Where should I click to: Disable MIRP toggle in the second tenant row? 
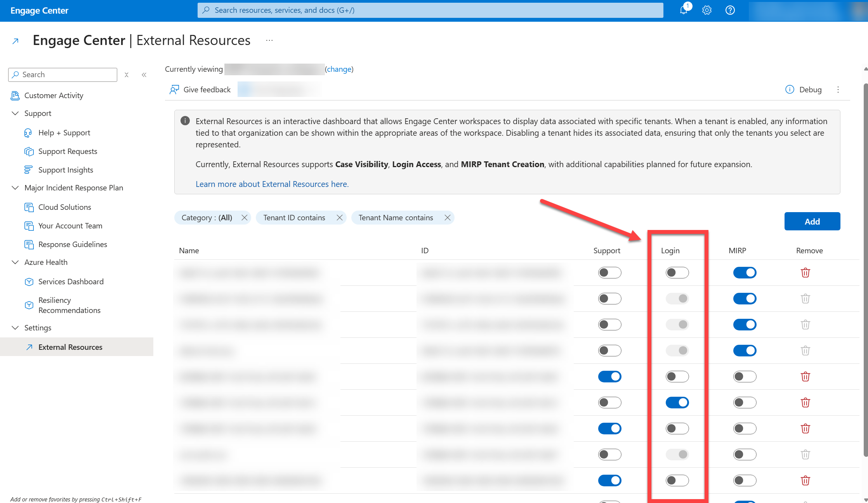745,299
